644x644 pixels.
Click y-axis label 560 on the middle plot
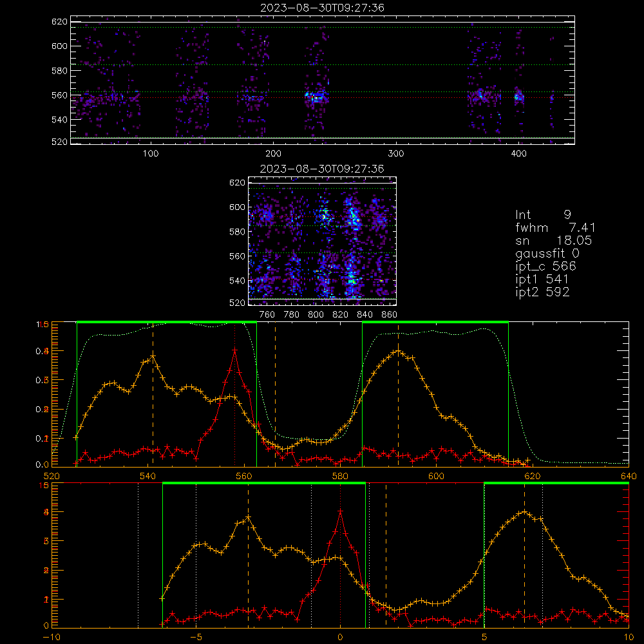[237, 256]
